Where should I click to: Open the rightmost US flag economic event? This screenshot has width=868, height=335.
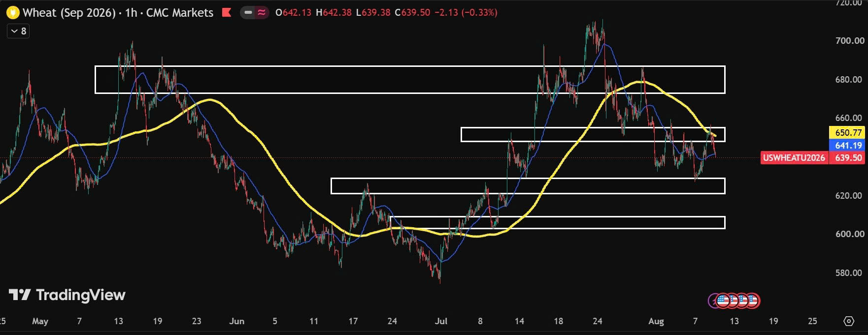pyautogui.click(x=753, y=300)
